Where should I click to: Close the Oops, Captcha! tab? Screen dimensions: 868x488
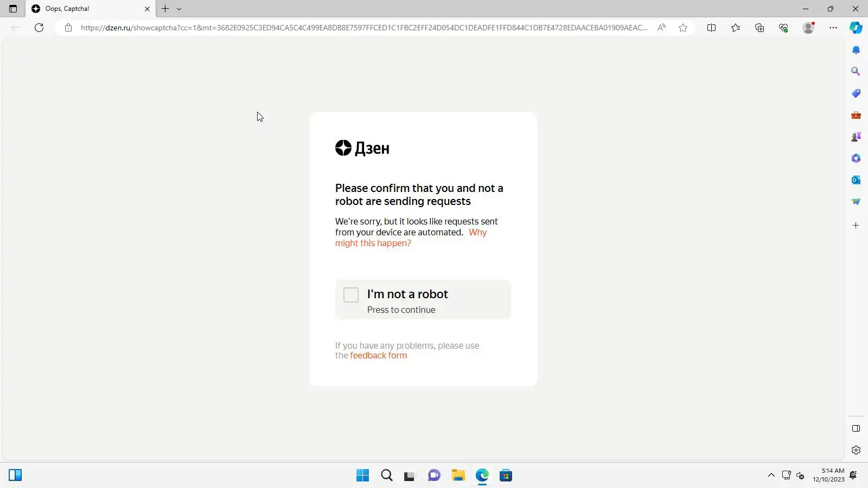(x=147, y=9)
